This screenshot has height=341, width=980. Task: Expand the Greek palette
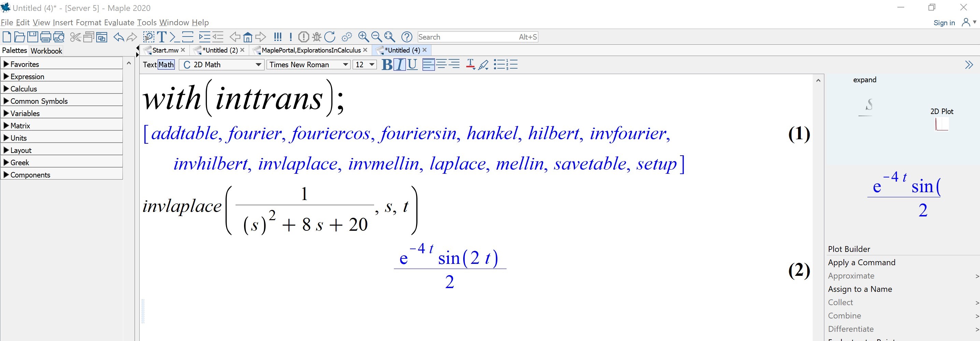tap(62, 162)
